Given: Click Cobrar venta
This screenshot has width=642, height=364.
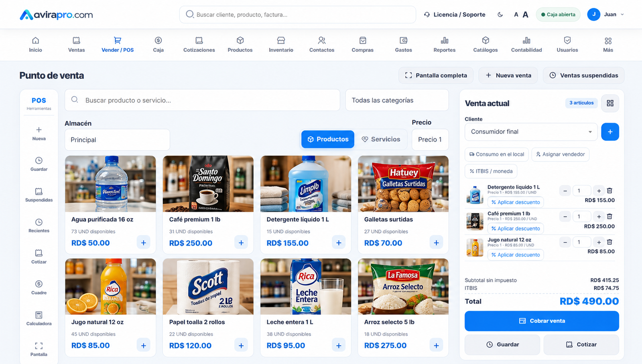Looking at the screenshot, I should pos(542,321).
